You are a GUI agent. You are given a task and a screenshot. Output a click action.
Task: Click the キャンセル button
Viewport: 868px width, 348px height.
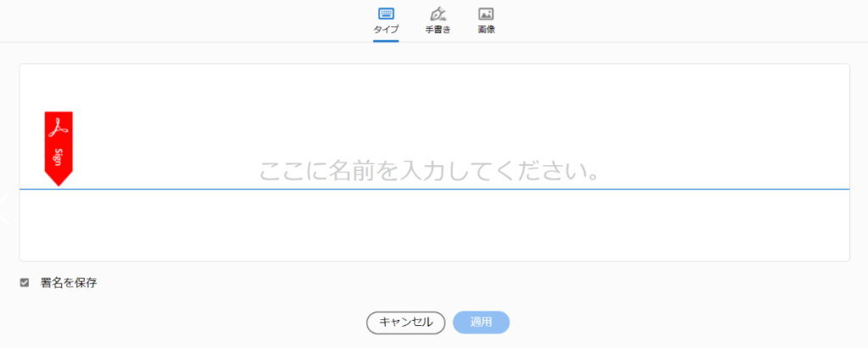(406, 323)
